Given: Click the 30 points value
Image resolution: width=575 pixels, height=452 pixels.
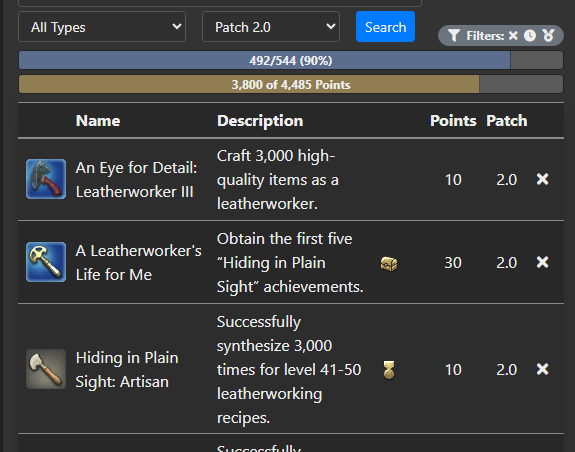Looking at the screenshot, I should point(453,262).
